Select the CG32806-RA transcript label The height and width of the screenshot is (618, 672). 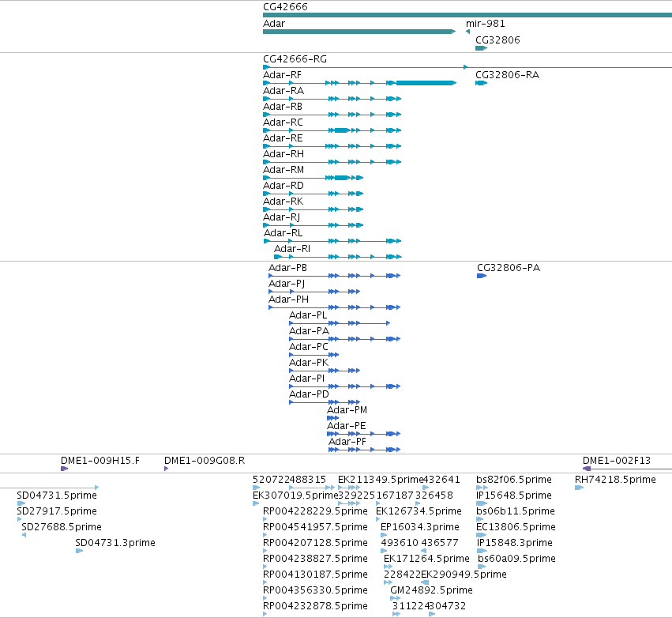[507, 75]
